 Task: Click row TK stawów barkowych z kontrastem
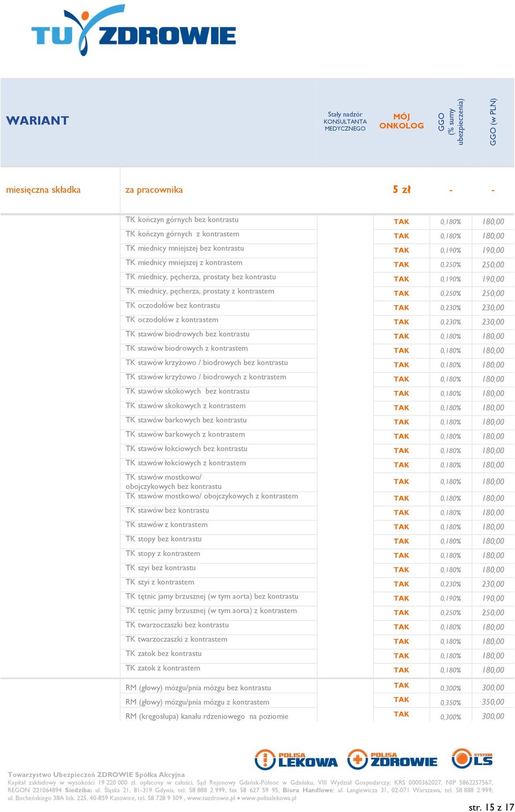tap(185, 434)
